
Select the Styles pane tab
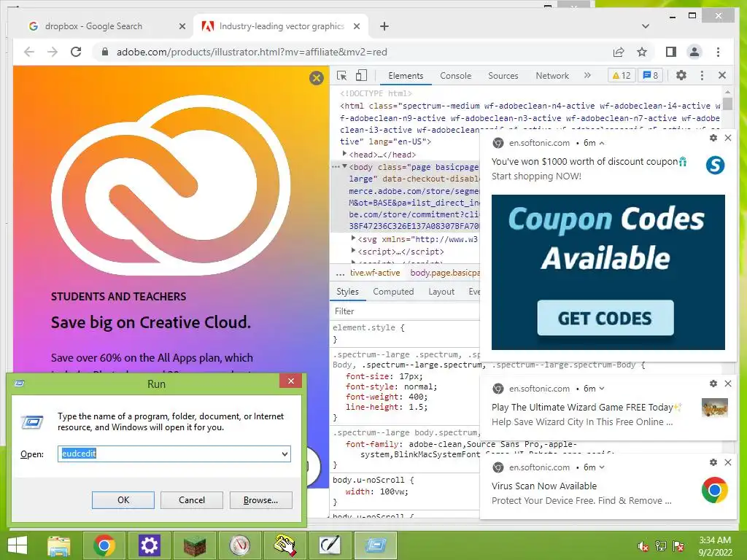point(347,292)
